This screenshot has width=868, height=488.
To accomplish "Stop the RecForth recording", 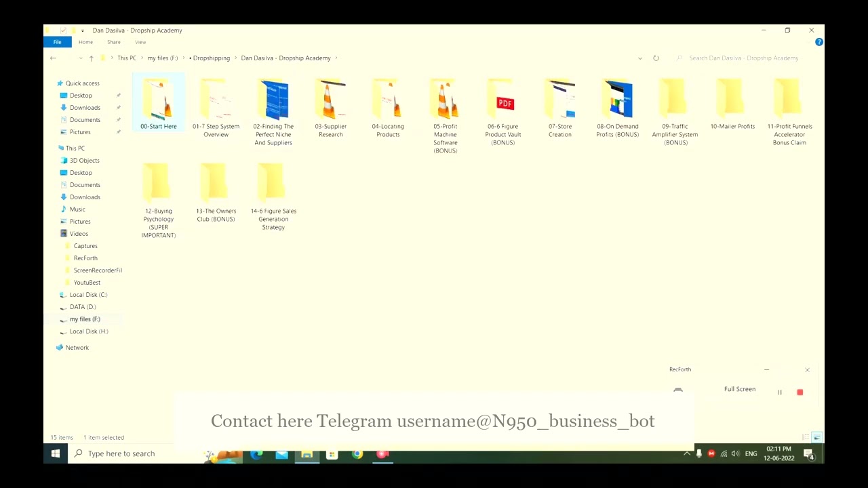I will 800,392.
